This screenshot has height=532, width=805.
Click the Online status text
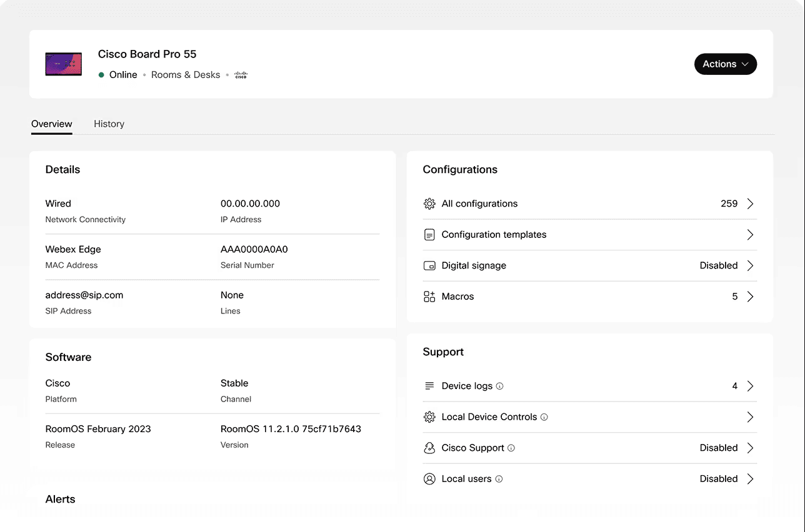click(x=123, y=75)
